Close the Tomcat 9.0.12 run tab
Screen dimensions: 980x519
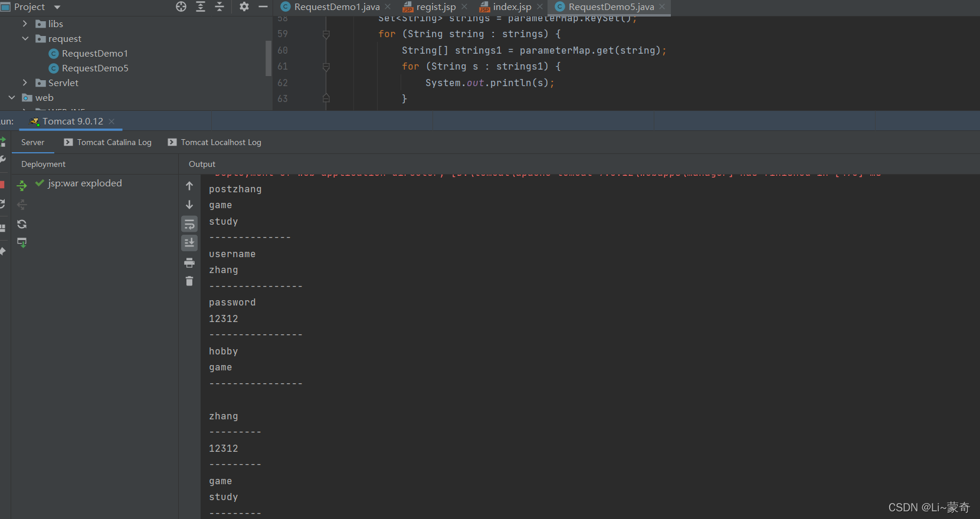pyautogui.click(x=112, y=121)
